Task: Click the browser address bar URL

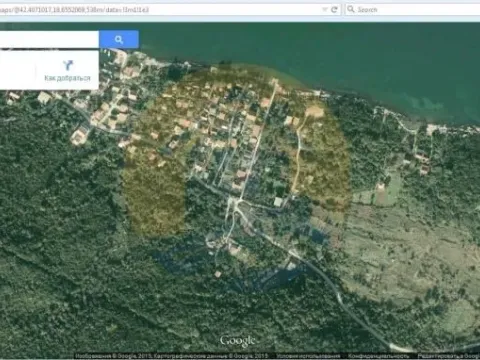Action: pyautogui.click(x=74, y=10)
